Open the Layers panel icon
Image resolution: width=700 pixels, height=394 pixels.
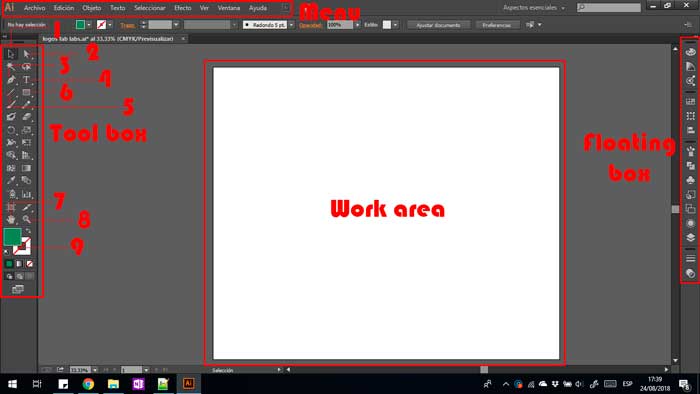tap(691, 237)
